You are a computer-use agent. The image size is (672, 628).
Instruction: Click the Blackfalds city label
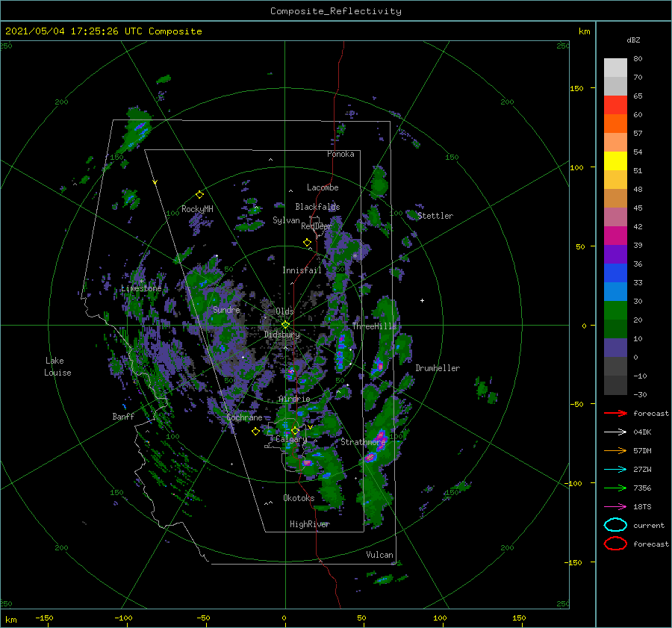(317, 207)
